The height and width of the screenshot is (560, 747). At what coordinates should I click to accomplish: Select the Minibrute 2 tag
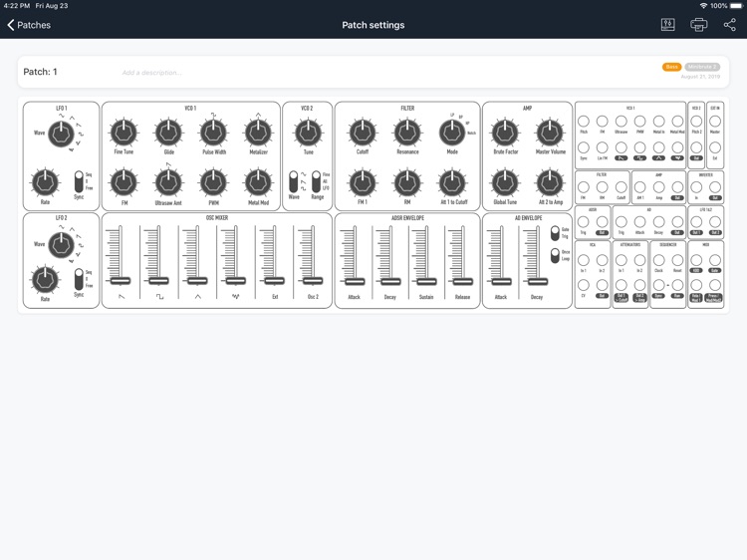tap(701, 67)
